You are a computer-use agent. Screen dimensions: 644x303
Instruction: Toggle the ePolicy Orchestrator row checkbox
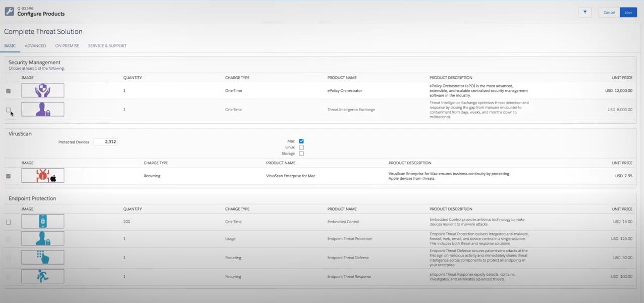tap(8, 91)
